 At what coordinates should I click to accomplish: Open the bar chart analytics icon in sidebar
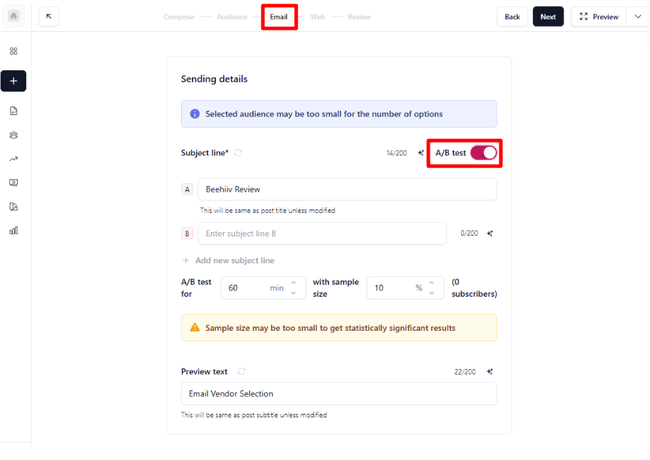[x=14, y=230]
